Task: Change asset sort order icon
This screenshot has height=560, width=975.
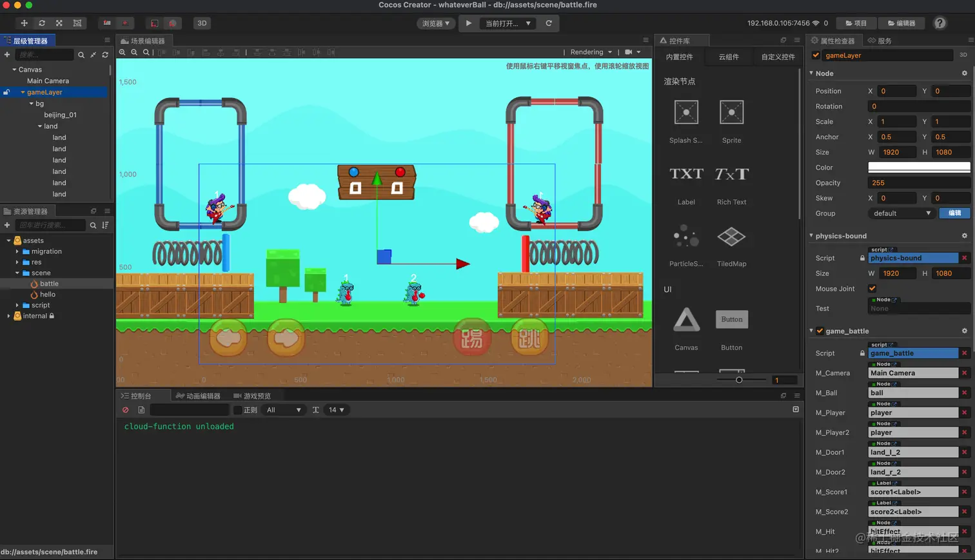Action: pos(105,225)
